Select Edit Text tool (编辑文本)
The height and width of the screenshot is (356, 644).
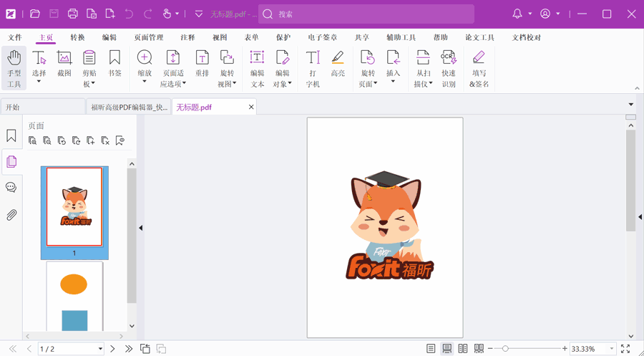click(257, 68)
